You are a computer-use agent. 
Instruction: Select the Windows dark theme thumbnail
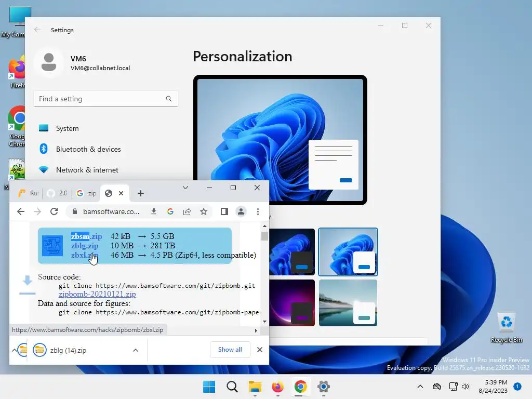point(292,252)
